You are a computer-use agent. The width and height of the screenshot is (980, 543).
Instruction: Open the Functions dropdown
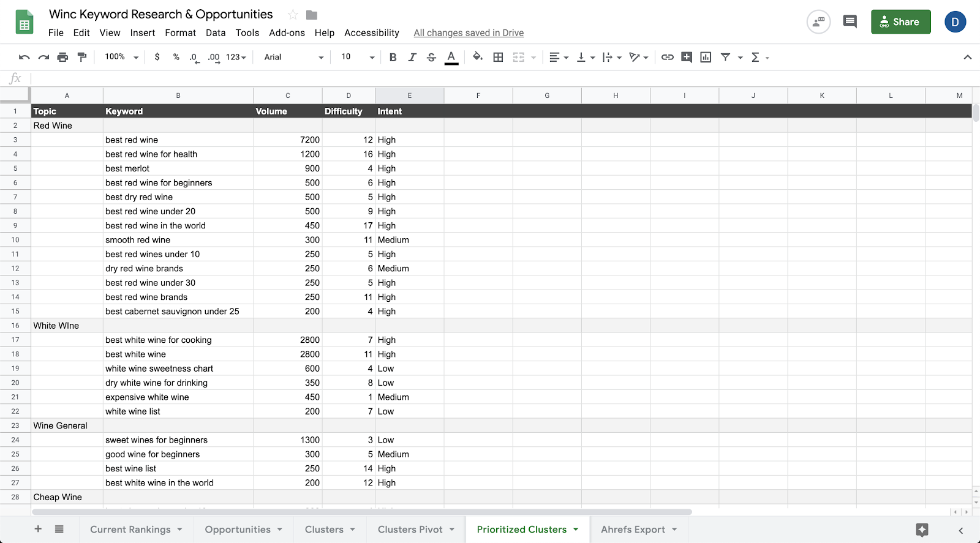coord(759,57)
